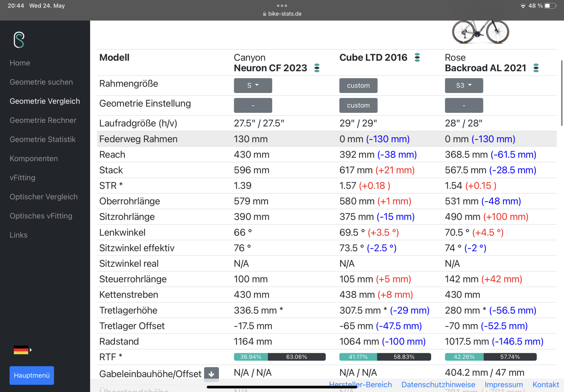Click the Impressum footer link
The width and height of the screenshot is (564, 392).
click(x=504, y=385)
